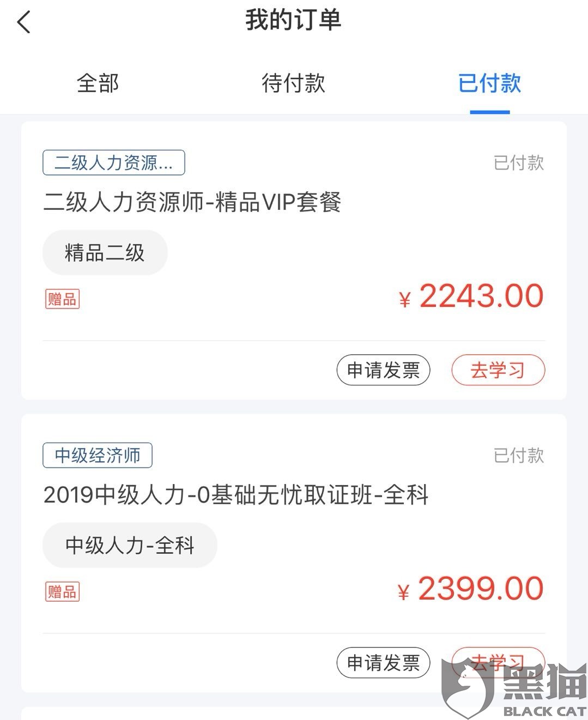The image size is (588, 720).
Task: Tap the 精品二级 chip
Action: (x=105, y=253)
